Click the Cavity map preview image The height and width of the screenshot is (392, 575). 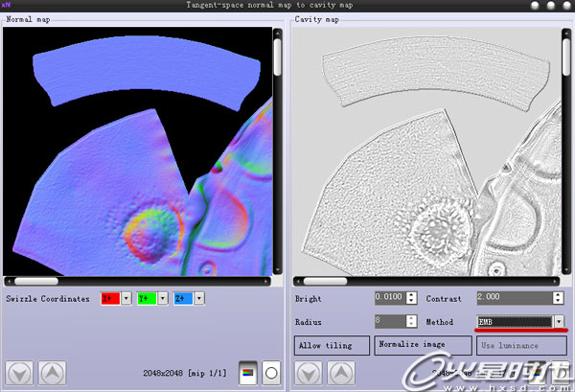coord(426,151)
